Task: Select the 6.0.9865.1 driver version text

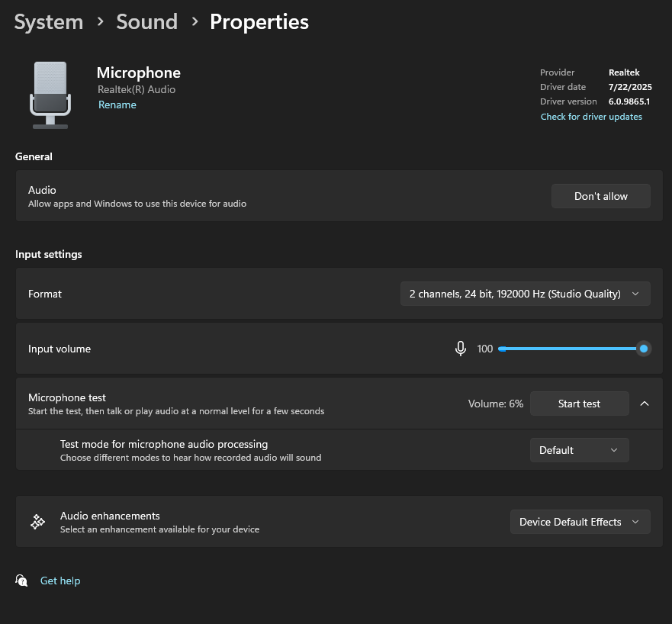Action: (629, 101)
